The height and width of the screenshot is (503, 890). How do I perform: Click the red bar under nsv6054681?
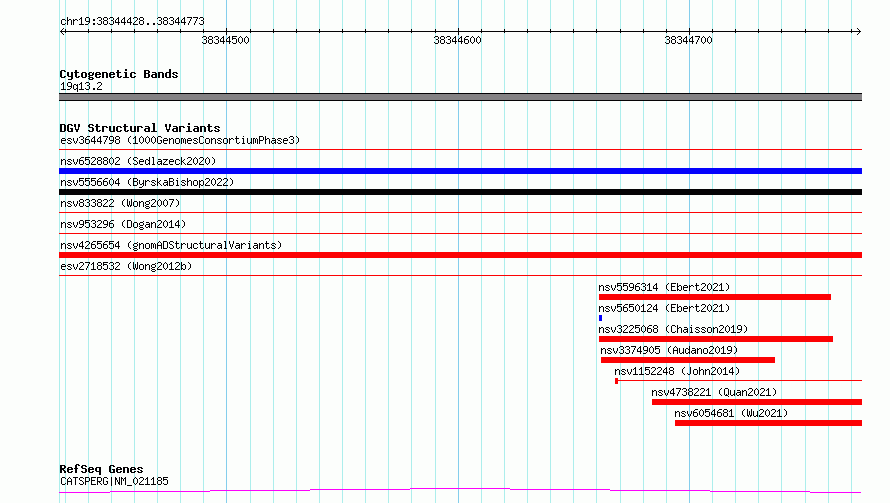tap(769, 423)
